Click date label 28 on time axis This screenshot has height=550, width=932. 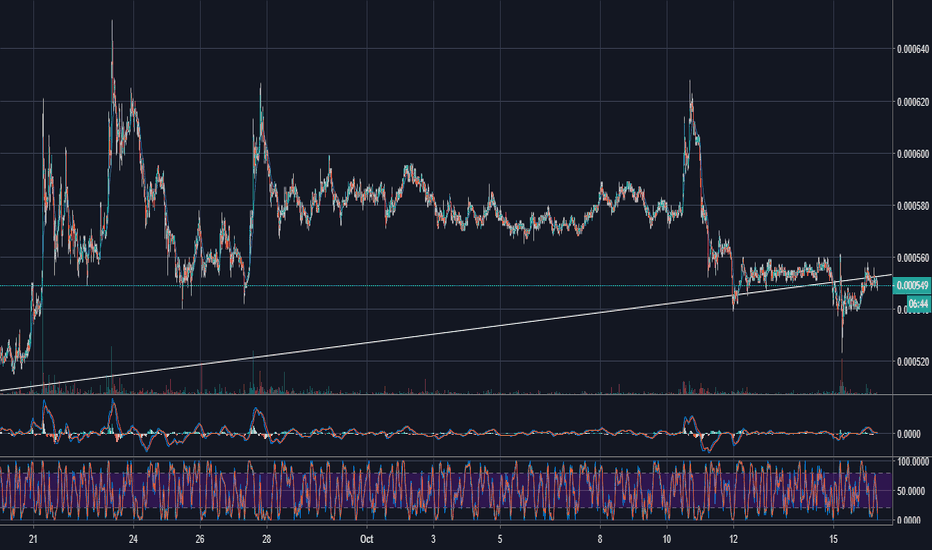click(266, 539)
